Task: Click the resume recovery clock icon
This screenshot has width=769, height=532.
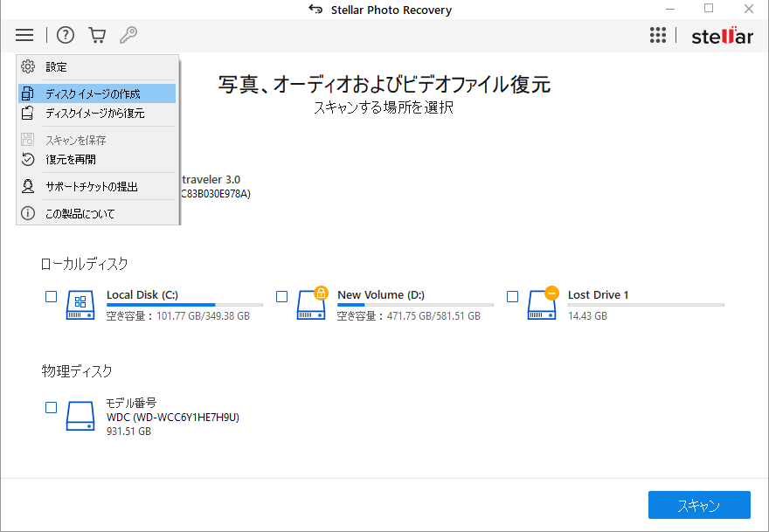Action: [28, 159]
